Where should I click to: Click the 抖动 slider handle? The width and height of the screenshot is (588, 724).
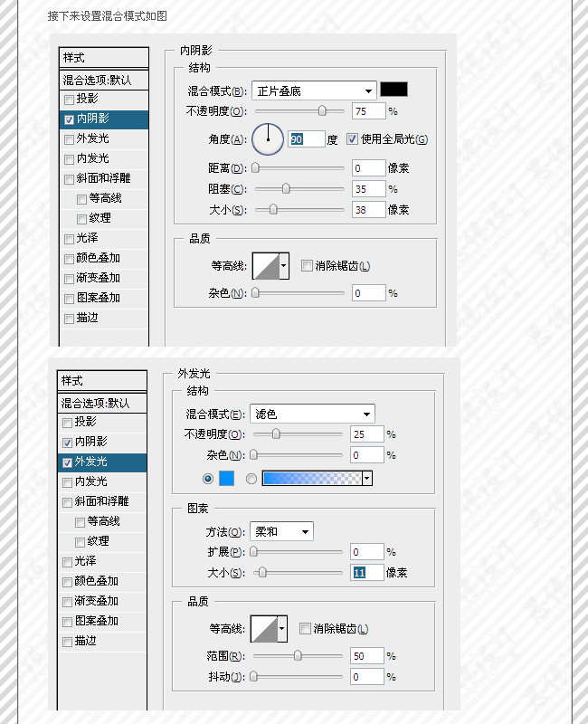(253, 677)
